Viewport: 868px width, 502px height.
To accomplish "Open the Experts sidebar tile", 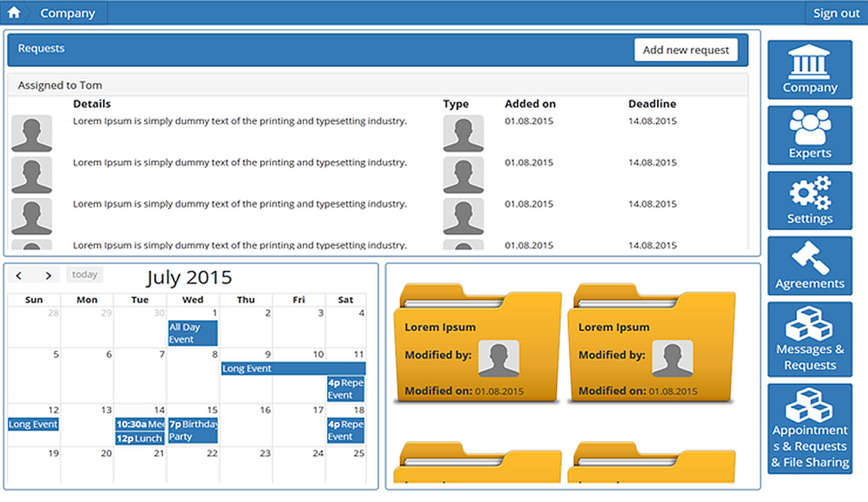I will click(x=809, y=136).
